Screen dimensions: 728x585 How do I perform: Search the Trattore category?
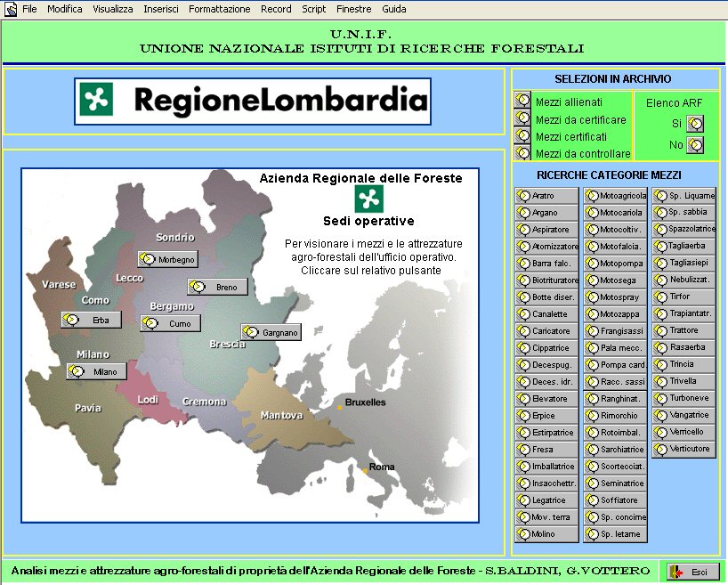pyautogui.click(x=684, y=330)
